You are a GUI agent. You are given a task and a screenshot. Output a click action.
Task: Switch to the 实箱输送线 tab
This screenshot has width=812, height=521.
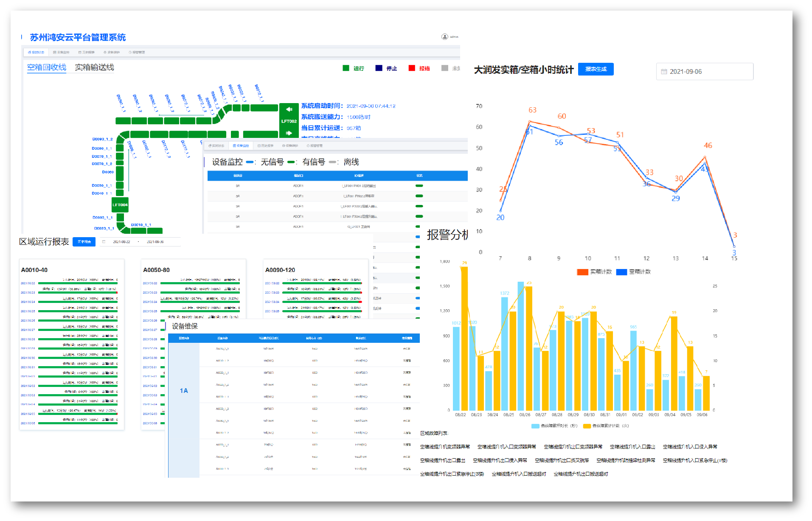coord(94,67)
